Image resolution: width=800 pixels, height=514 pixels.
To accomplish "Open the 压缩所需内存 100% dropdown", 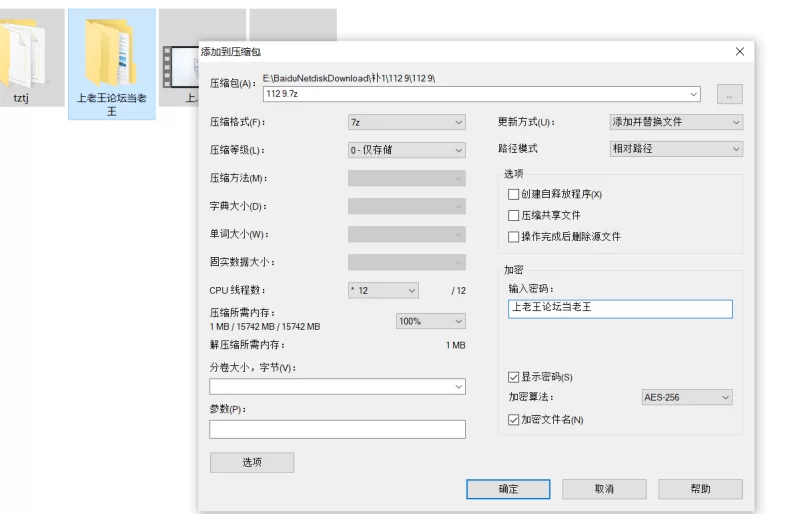I will (431, 321).
